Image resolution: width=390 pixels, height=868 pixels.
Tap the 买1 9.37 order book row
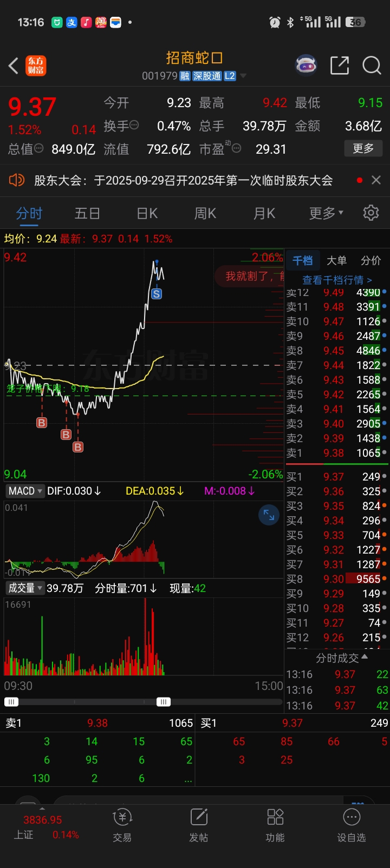(336, 477)
